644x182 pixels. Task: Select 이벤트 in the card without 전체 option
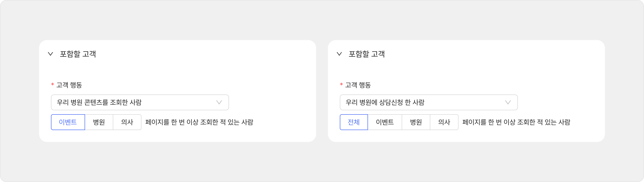(x=68, y=122)
